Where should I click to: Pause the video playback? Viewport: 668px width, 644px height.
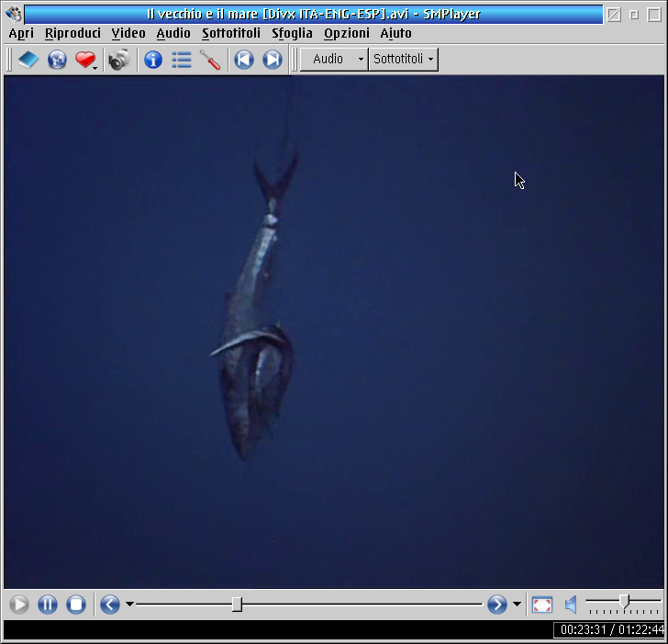click(x=48, y=605)
